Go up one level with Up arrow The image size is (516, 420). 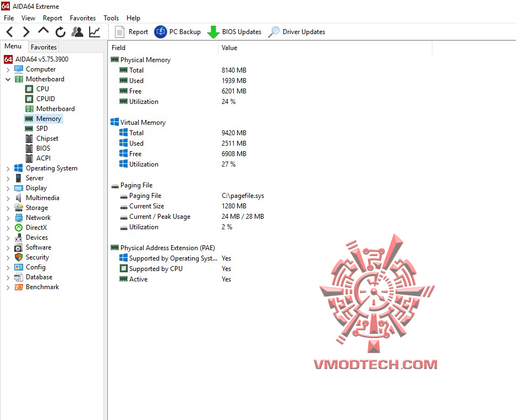tap(43, 31)
